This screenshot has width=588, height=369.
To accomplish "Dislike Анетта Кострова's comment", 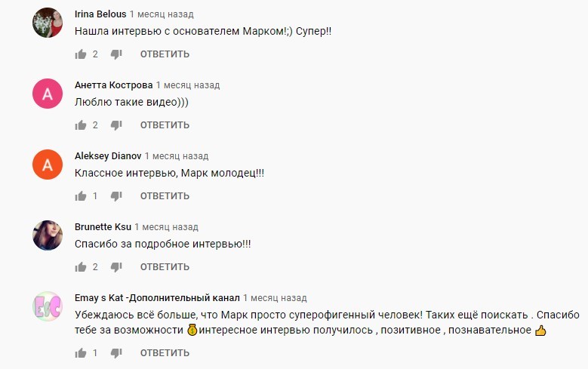I will click(x=116, y=125).
